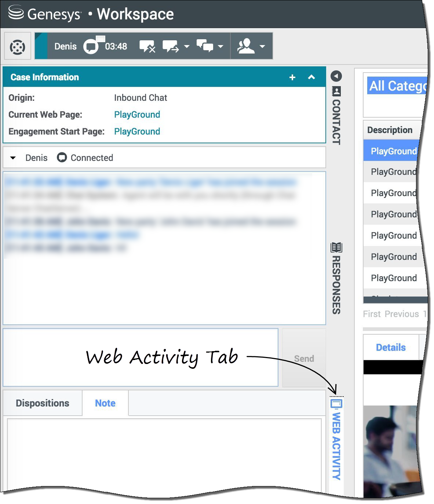Screen dimensions: 434x504
Task: Switch to the Dispositions tab
Action: tap(43, 403)
